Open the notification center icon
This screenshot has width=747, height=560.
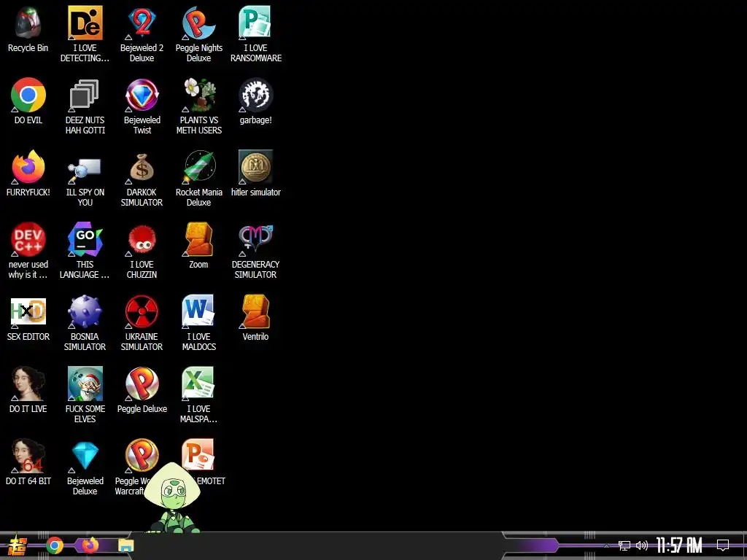(x=723, y=545)
